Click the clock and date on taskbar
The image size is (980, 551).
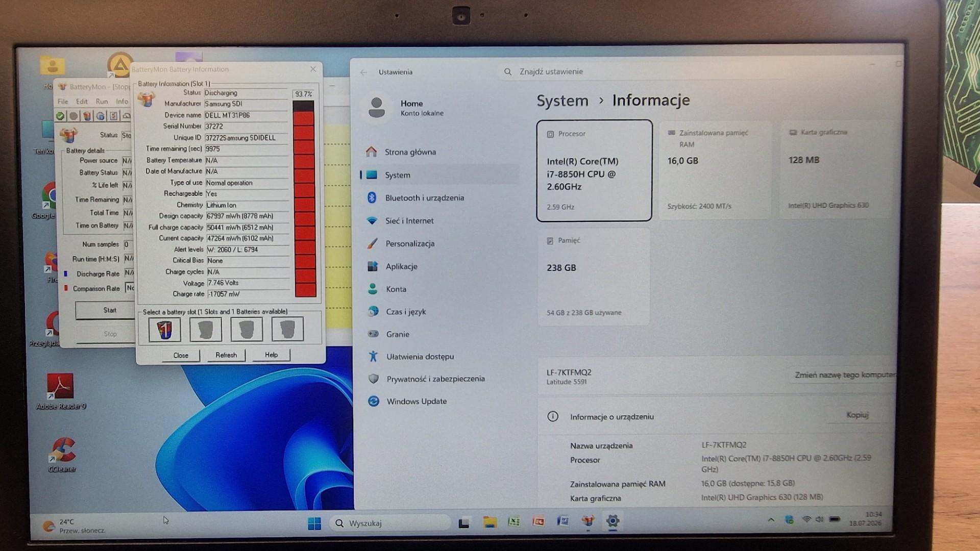coord(865,519)
